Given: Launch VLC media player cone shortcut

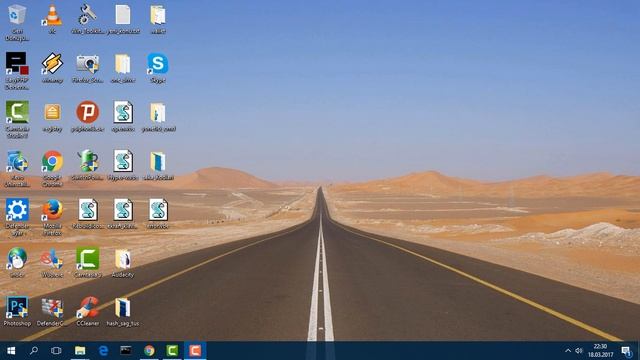Looking at the screenshot, I should tap(52, 16).
